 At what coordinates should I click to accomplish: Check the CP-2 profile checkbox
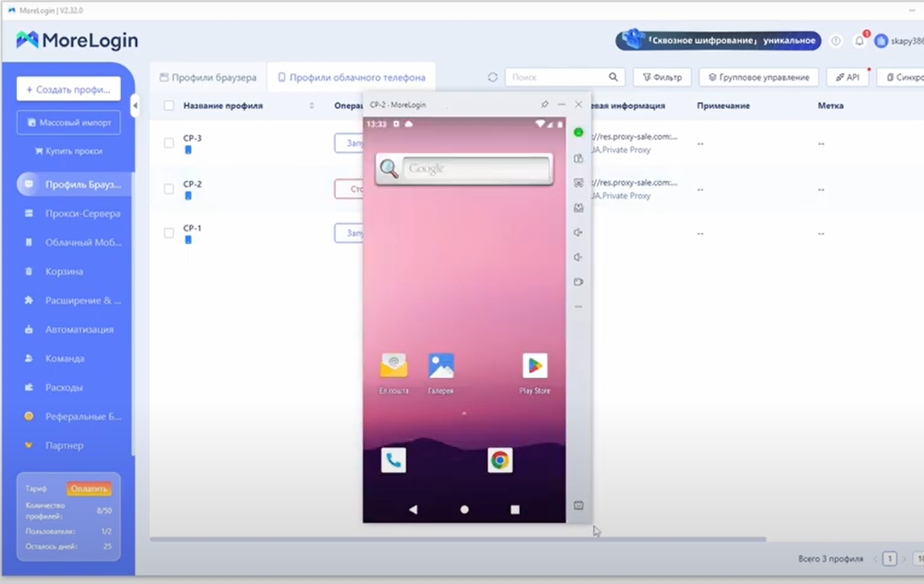point(169,189)
